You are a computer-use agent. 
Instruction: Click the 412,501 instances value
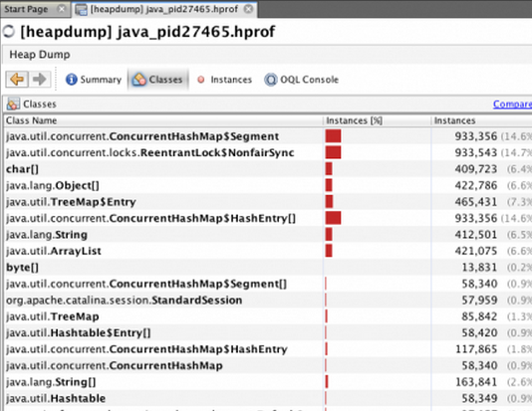475,235
